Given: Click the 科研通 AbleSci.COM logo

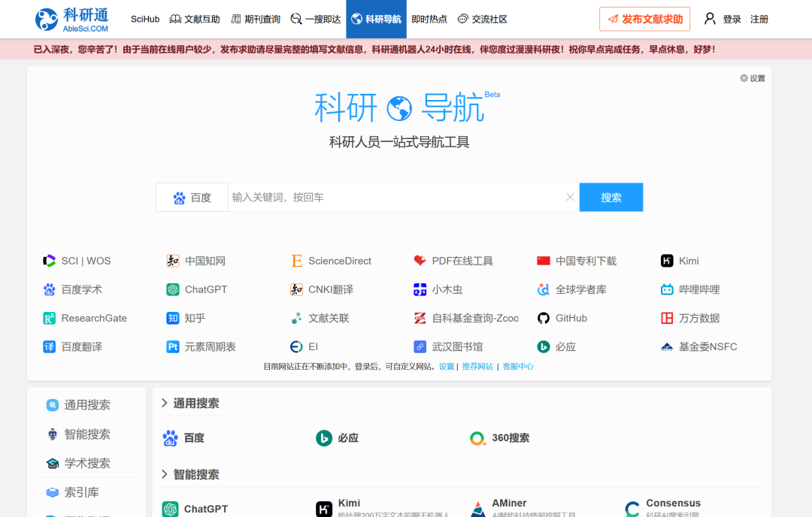Looking at the screenshot, I should tap(72, 19).
